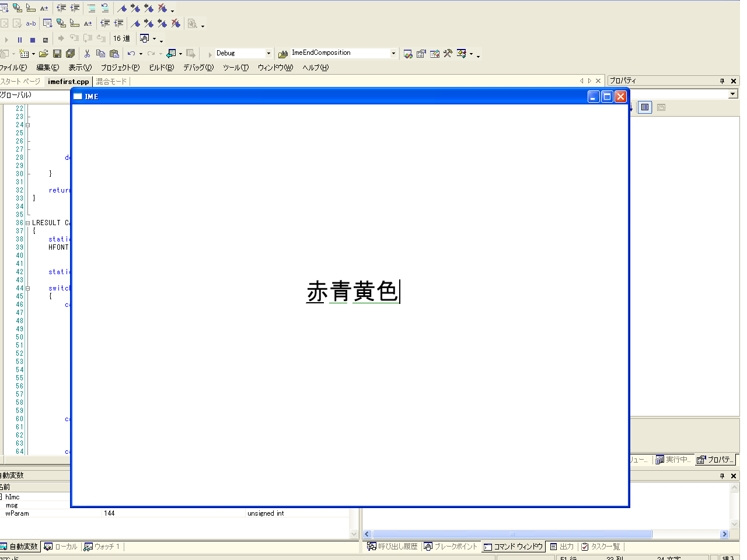Collapse the code block at line 36
Screen dimensions: 747x560
[x=27, y=223]
